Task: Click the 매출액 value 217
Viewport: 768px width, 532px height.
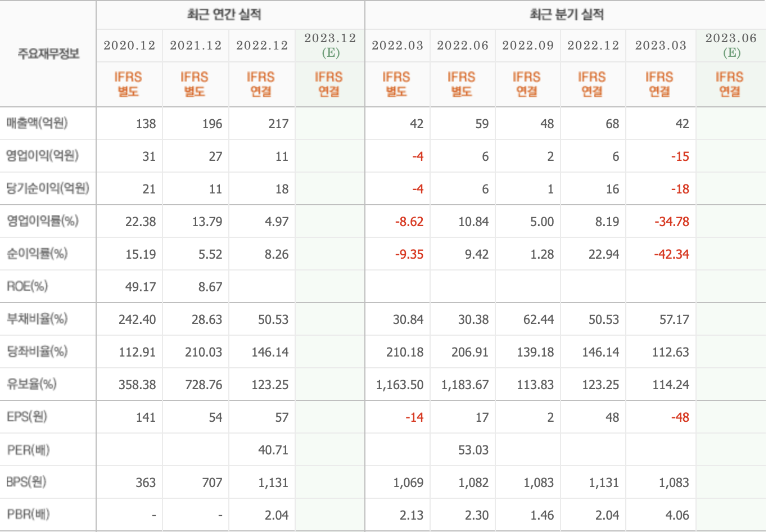Action: click(x=278, y=124)
